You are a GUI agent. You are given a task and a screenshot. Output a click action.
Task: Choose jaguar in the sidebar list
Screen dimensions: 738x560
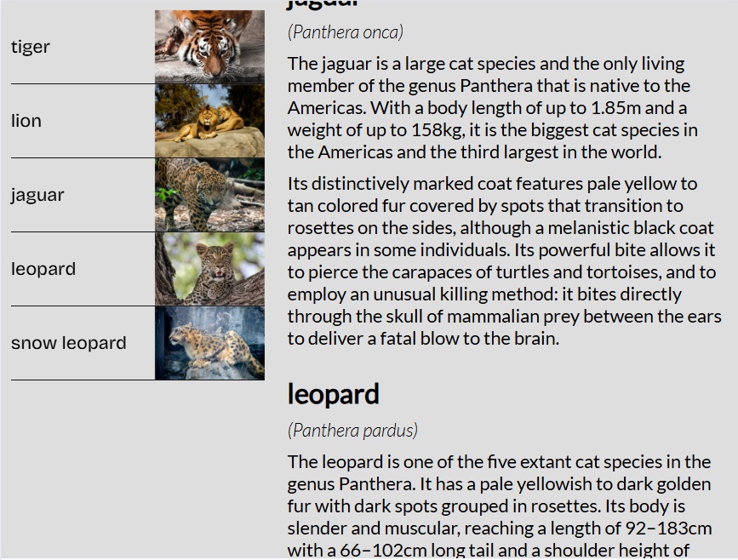[x=37, y=195]
